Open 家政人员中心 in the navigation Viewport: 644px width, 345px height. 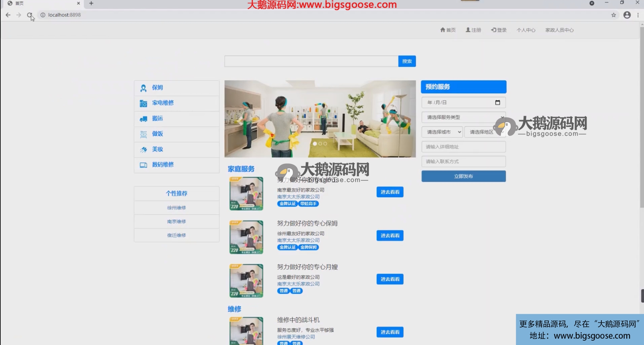(x=559, y=30)
